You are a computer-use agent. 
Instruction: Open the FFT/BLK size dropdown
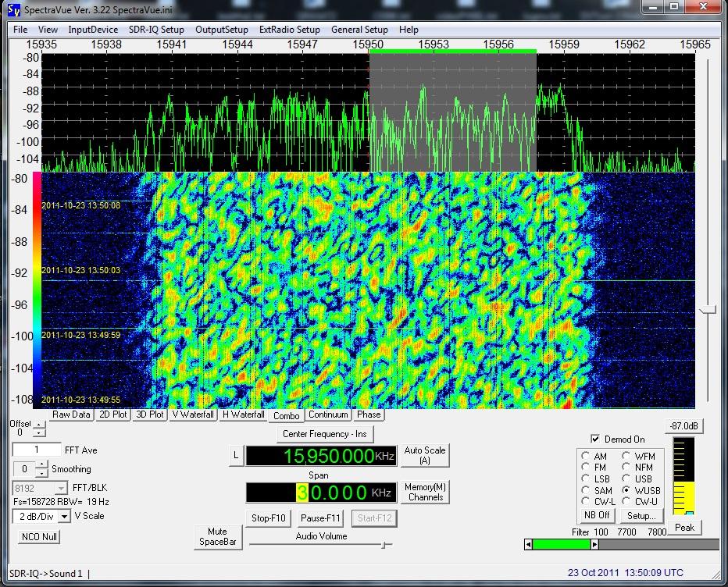[62, 488]
